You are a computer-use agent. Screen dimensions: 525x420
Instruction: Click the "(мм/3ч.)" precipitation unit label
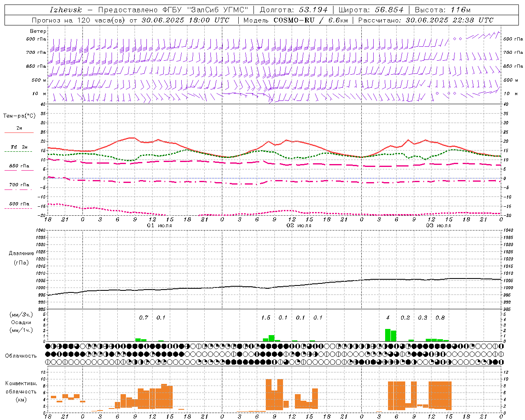click(21, 315)
